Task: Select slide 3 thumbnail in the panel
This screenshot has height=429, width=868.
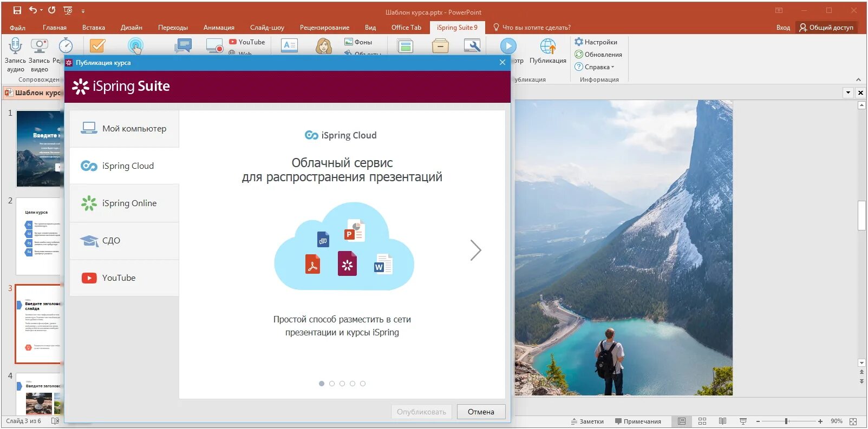Action: tap(39, 324)
